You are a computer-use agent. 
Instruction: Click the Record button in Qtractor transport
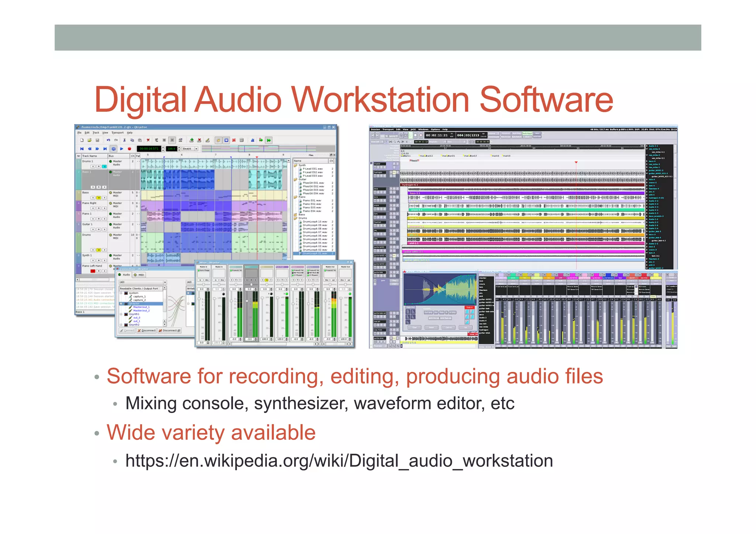click(x=130, y=149)
